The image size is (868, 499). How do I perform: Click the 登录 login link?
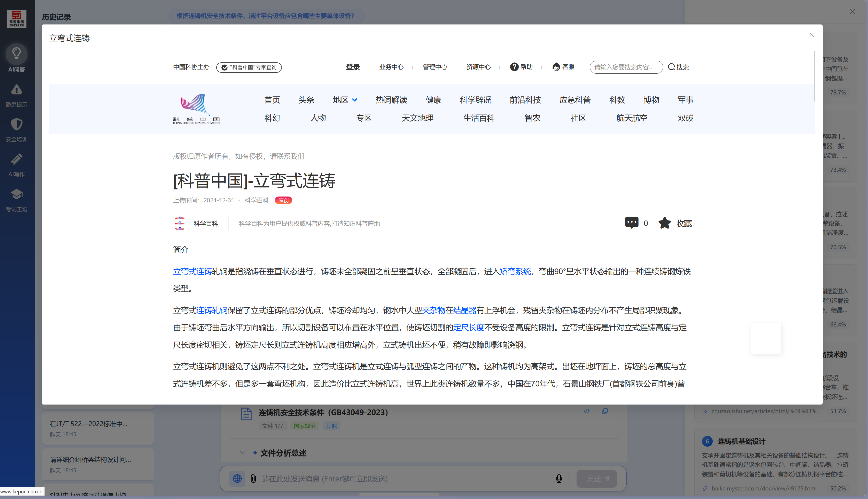(x=352, y=67)
